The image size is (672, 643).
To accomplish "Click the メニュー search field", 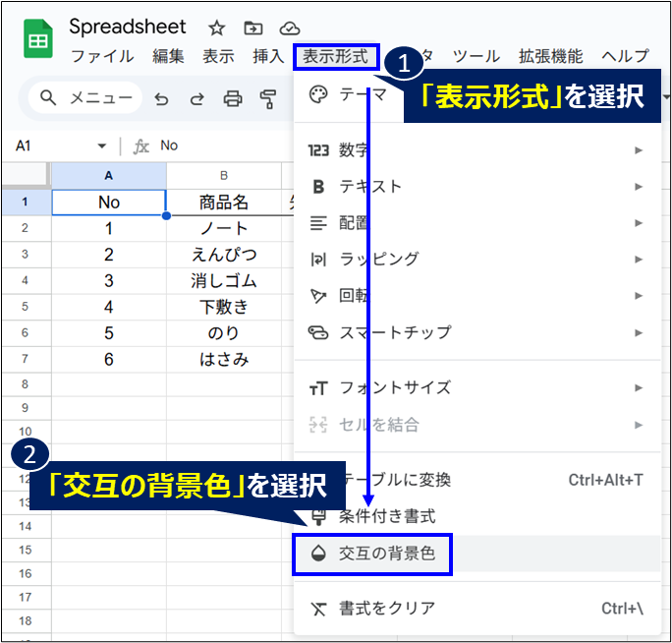I will point(85,97).
